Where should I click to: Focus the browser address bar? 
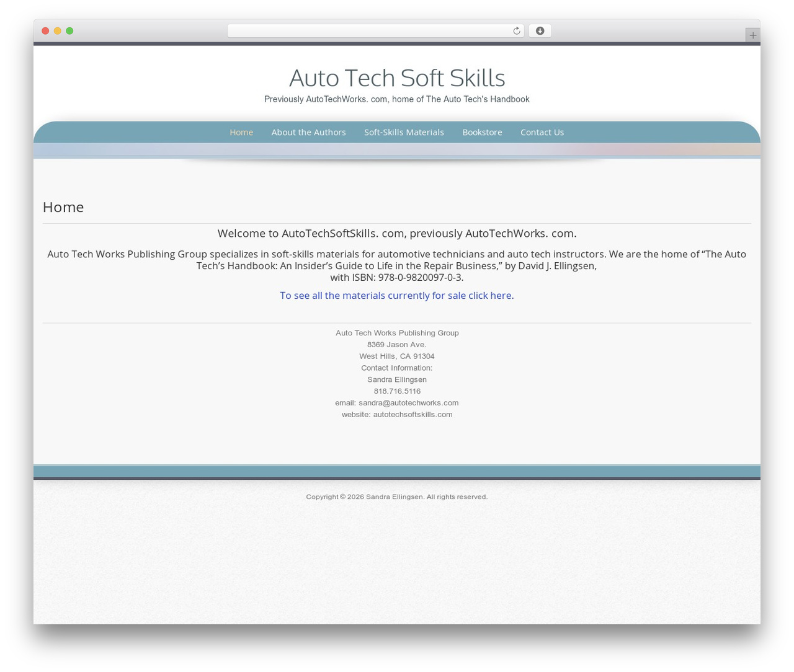(x=375, y=31)
